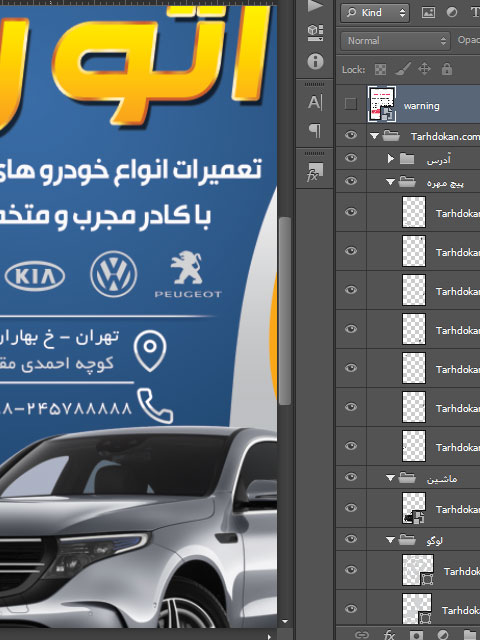
Task: Expand the آدرس group
Action: (391, 158)
